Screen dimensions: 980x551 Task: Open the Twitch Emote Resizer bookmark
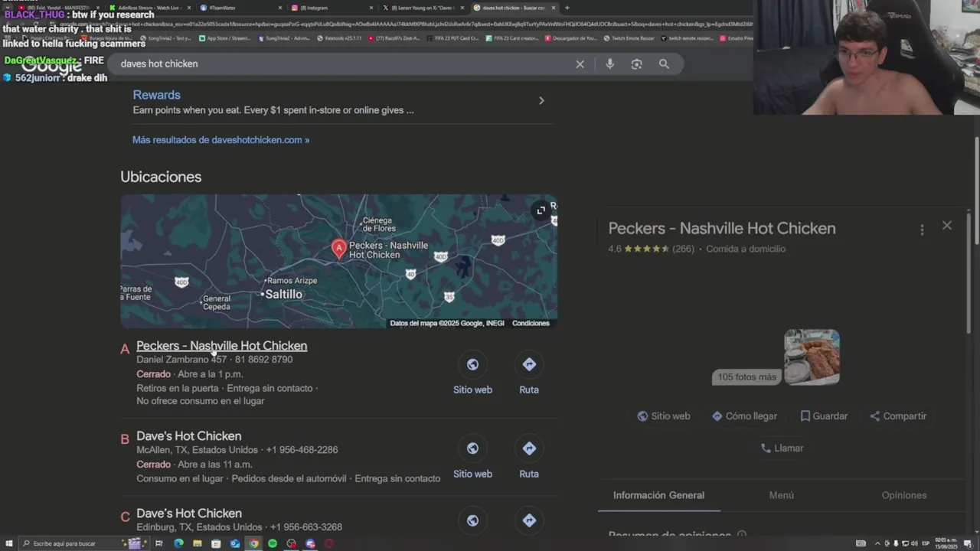pyautogui.click(x=630, y=38)
